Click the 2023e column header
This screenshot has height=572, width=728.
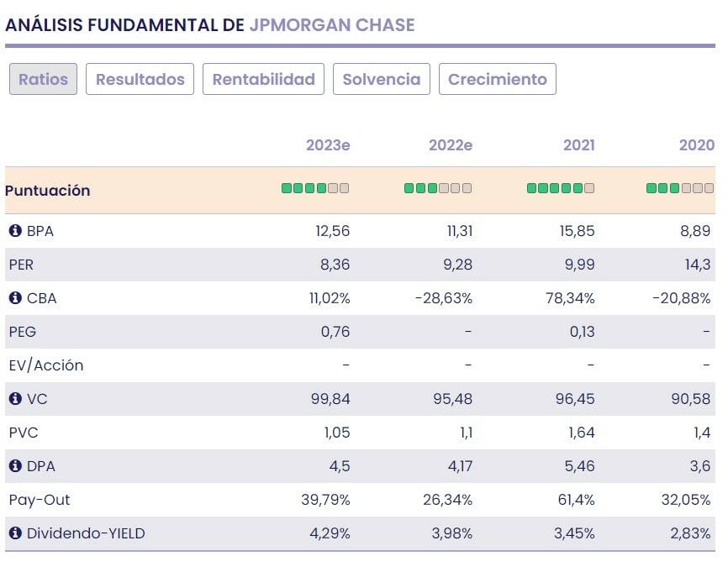328,145
